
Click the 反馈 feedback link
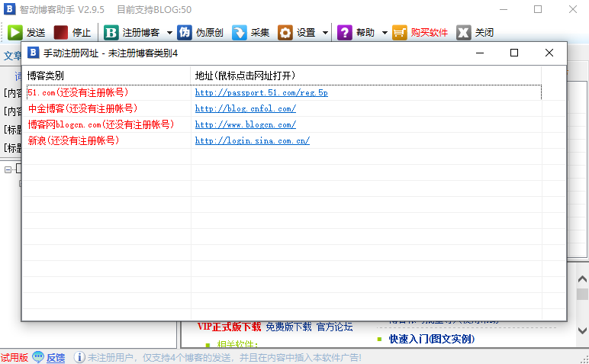[x=56, y=358]
